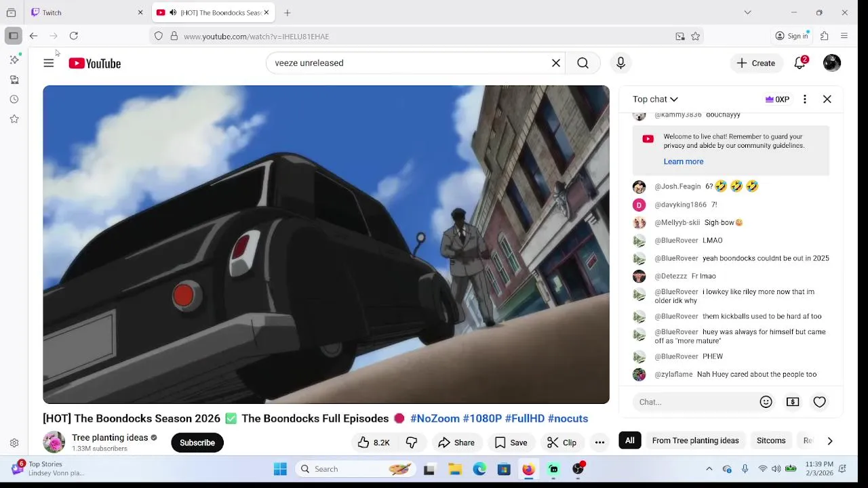868x488 pixels.
Task: Open the #FullHD hashtag link
Action: click(x=525, y=419)
